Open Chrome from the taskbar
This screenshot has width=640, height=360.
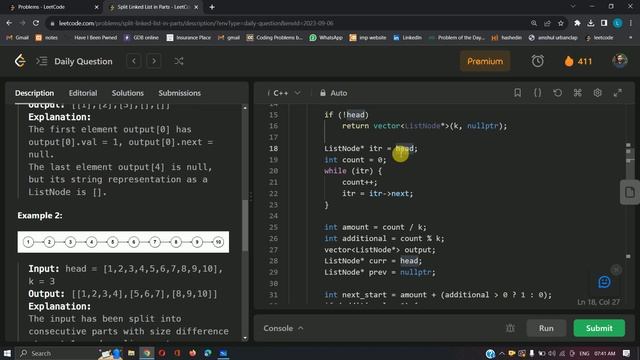pos(147,353)
